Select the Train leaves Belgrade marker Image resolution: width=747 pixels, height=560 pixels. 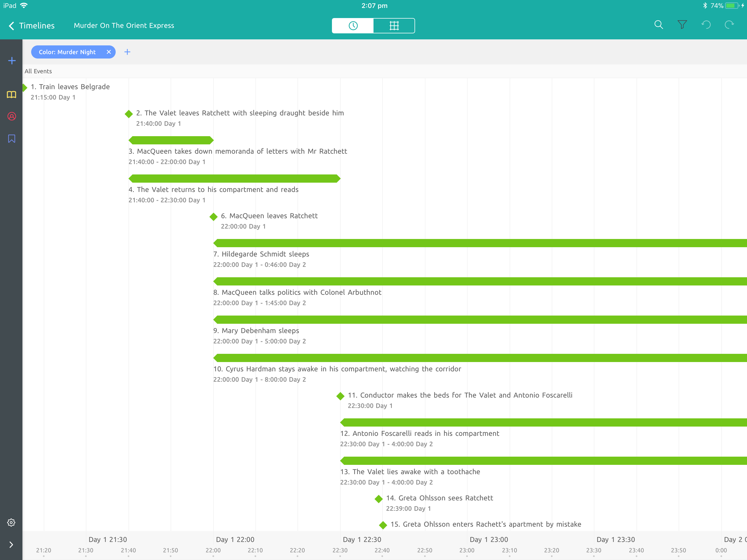tap(25, 87)
